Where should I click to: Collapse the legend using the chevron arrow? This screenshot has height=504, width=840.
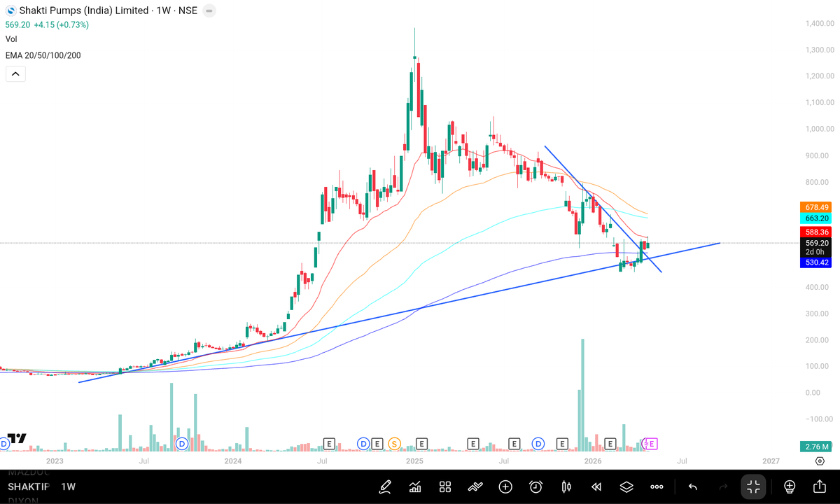pyautogui.click(x=15, y=73)
